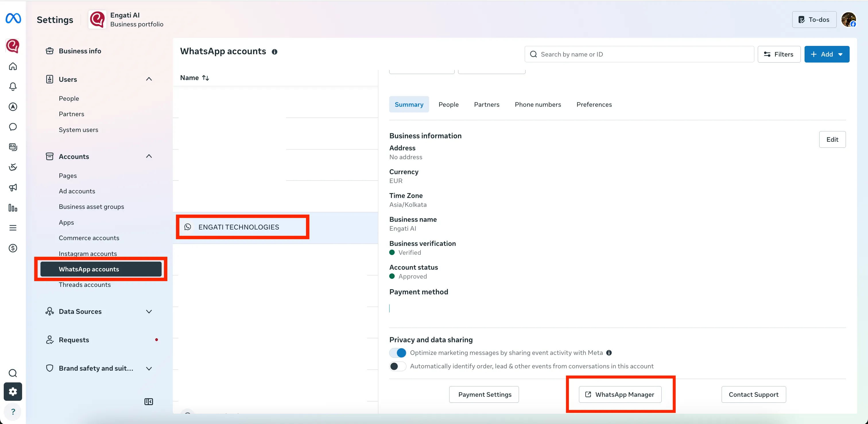Viewport: 868px width, 424px height.
Task: Click the WhatsApp accounts info icon
Action: (x=275, y=52)
